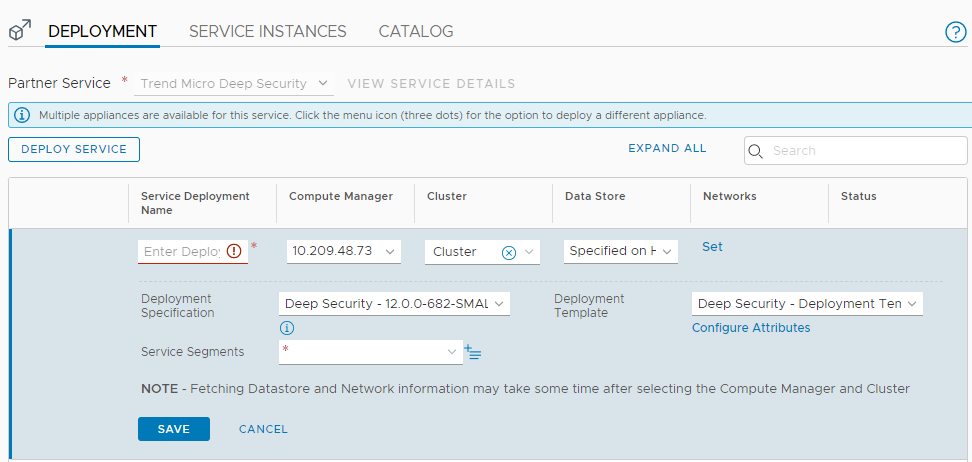Open the Deployment Template dropdown
Viewport: 972px width, 462px height.
[x=806, y=303]
